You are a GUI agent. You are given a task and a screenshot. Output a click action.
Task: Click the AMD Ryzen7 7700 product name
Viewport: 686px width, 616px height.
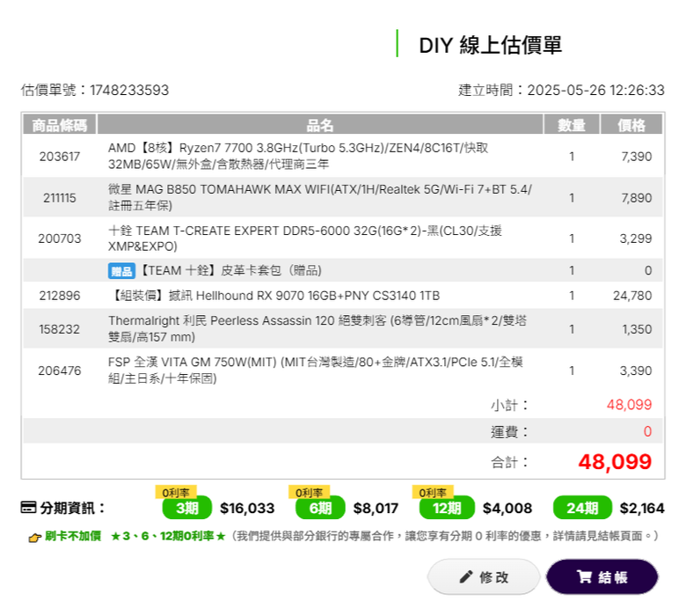pos(298,156)
